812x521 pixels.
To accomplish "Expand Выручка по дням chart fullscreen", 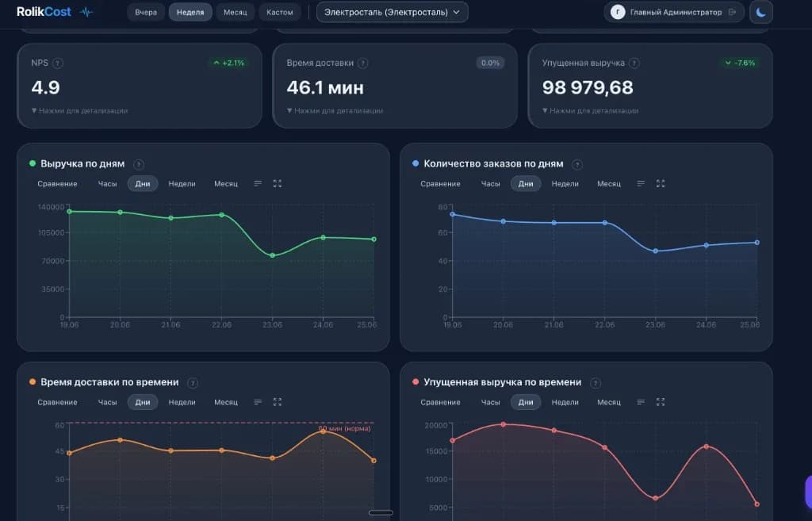I will point(277,184).
